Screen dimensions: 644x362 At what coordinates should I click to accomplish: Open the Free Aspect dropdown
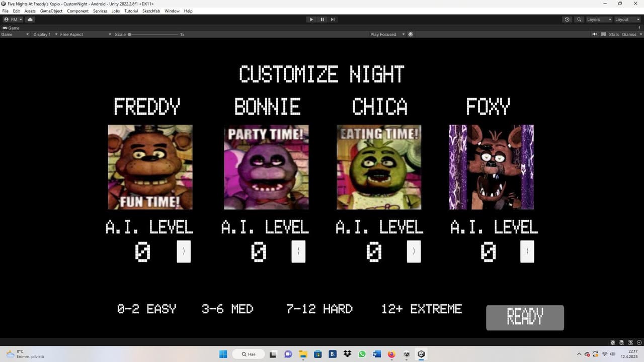point(85,34)
